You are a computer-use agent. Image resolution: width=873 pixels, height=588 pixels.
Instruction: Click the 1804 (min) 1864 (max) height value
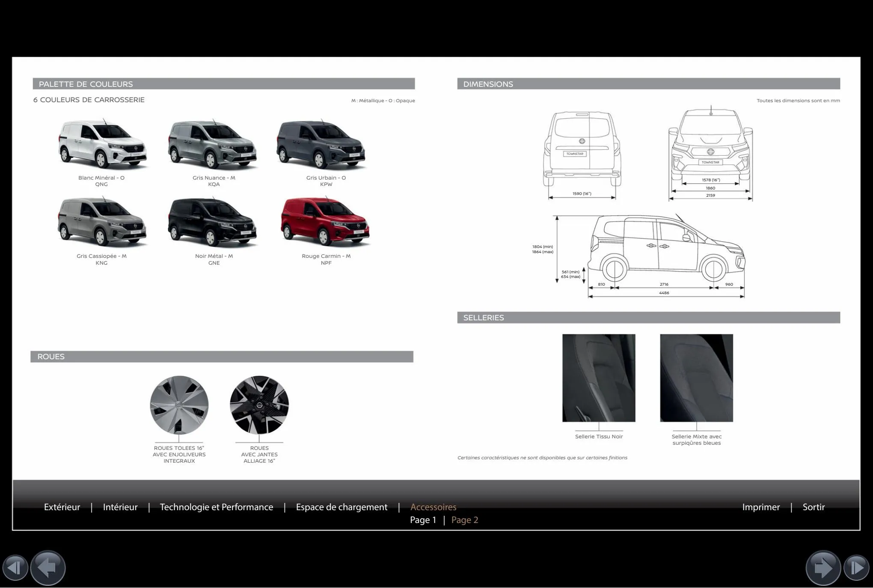click(x=543, y=249)
